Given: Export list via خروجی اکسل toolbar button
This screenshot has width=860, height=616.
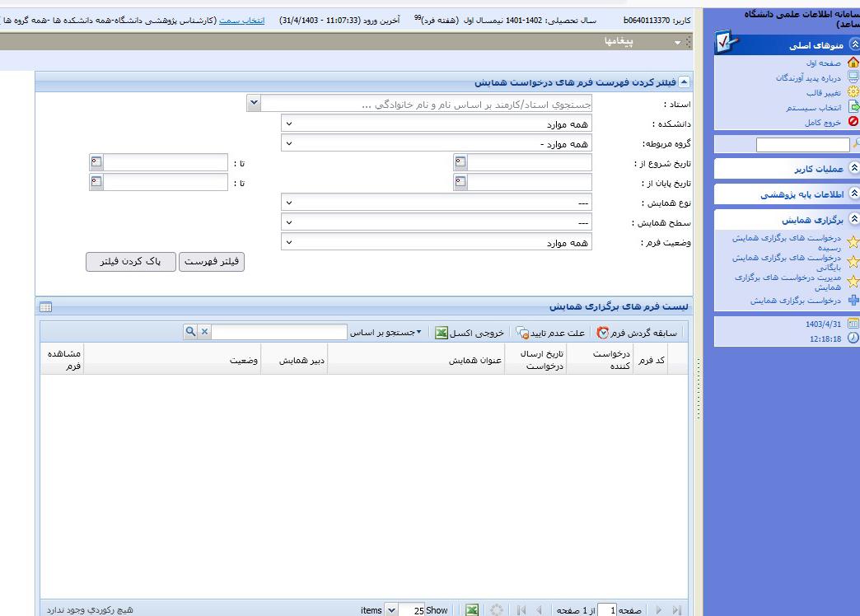Looking at the screenshot, I should [442, 333].
